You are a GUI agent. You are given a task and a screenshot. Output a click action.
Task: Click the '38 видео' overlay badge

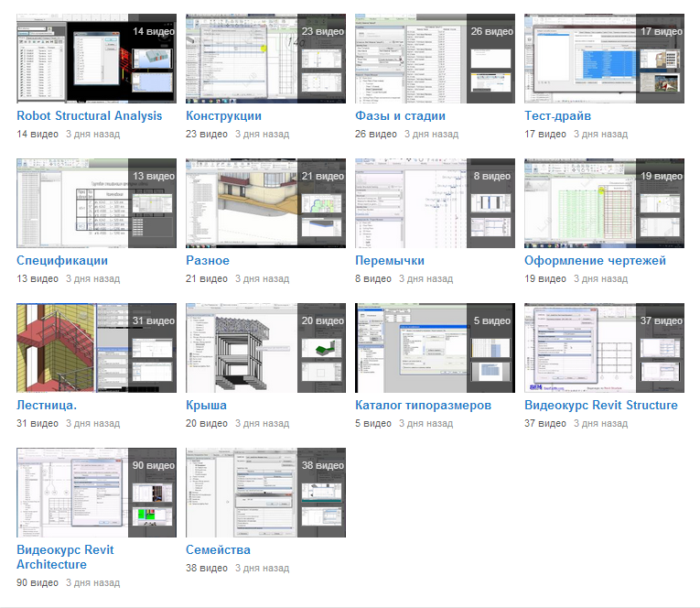point(323,465)
